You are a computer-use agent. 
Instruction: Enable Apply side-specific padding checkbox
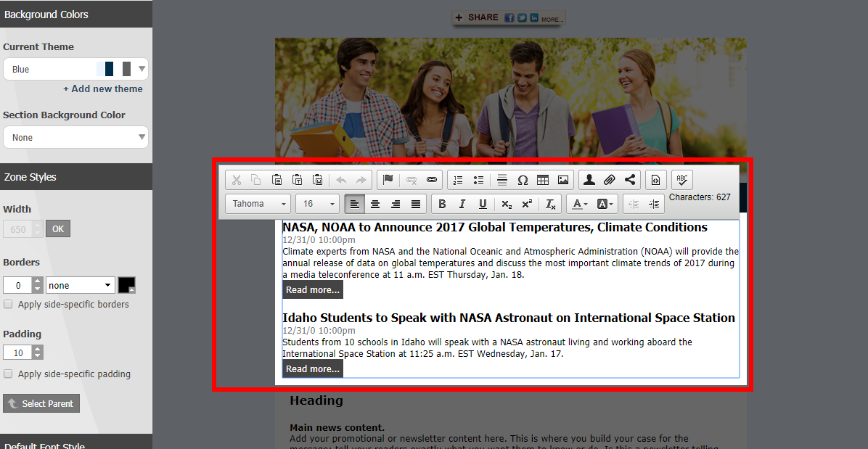[8, 374]
